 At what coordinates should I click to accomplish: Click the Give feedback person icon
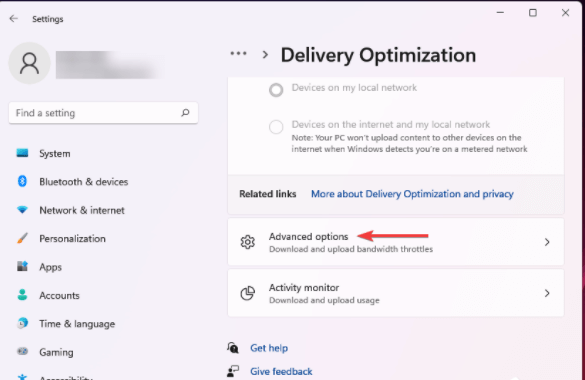(x=233, y=371)
